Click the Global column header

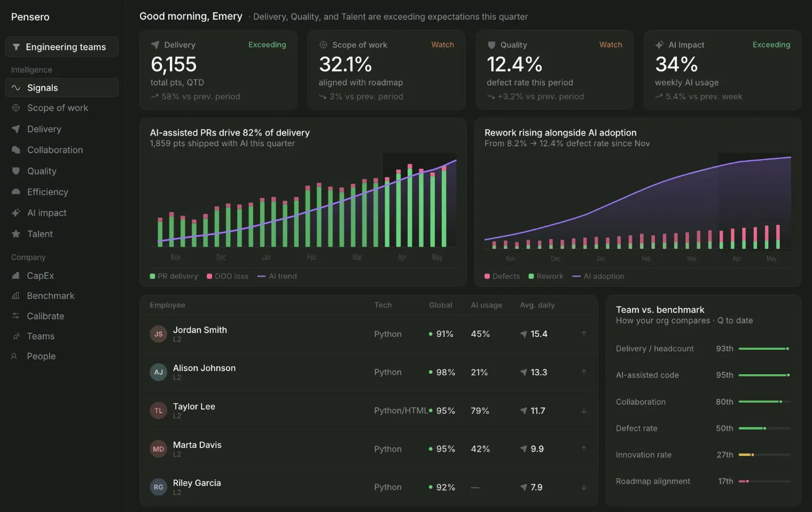[440, 305]
